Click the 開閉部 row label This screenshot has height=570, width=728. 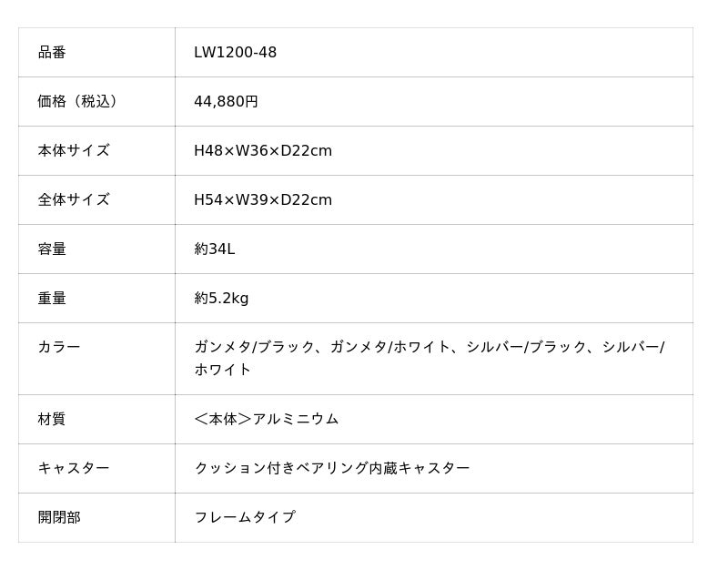pos(59,518)
